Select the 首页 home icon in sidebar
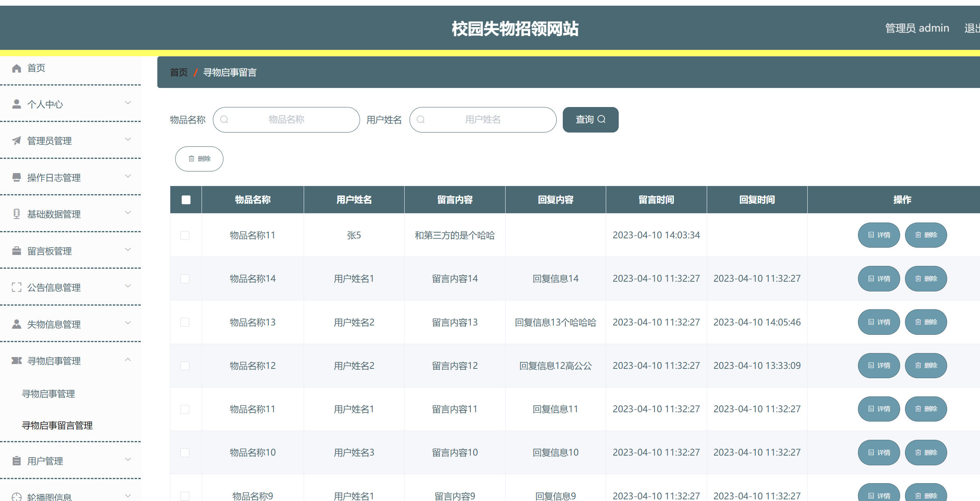The width and height of the screenshot is (980, 501). tap(17, 68)
